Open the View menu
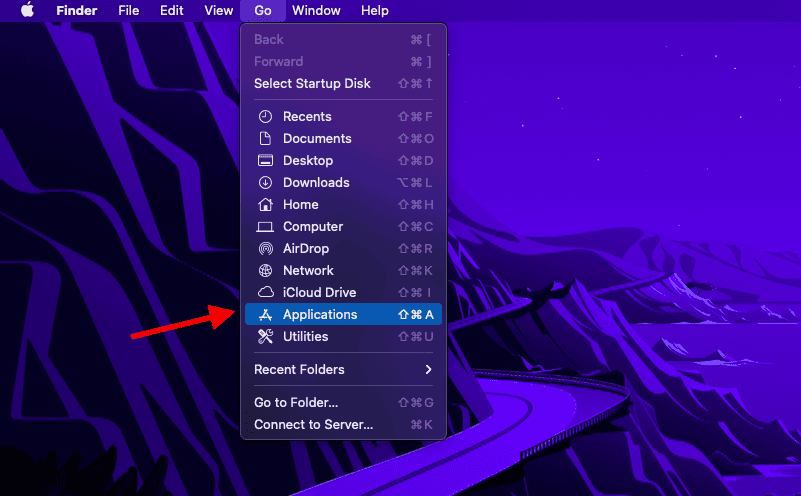Image resolution: width=801 pixels, height=496 pixels. (218, 11)
